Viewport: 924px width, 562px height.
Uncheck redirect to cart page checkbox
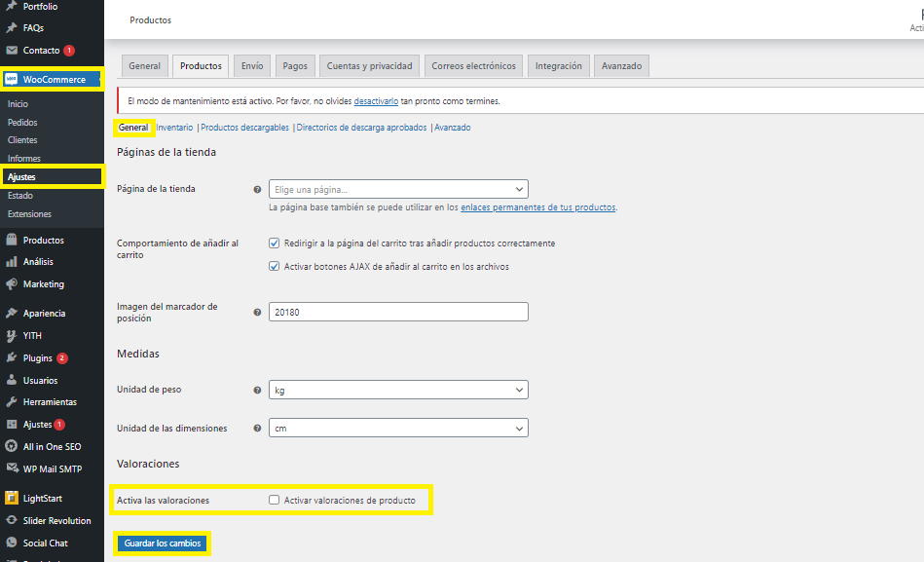pyautogui.click(x=275, y=244)
